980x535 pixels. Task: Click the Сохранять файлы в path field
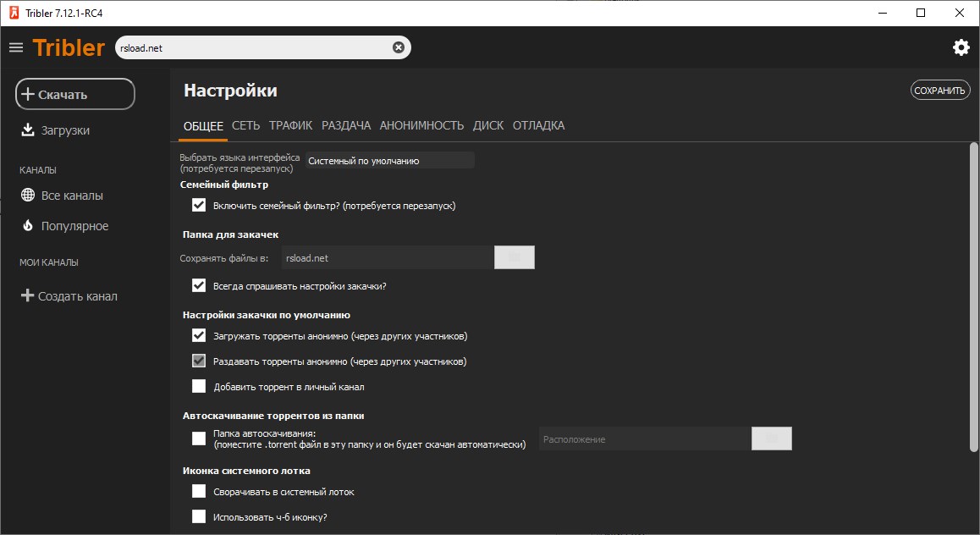(x=388, y=257)
